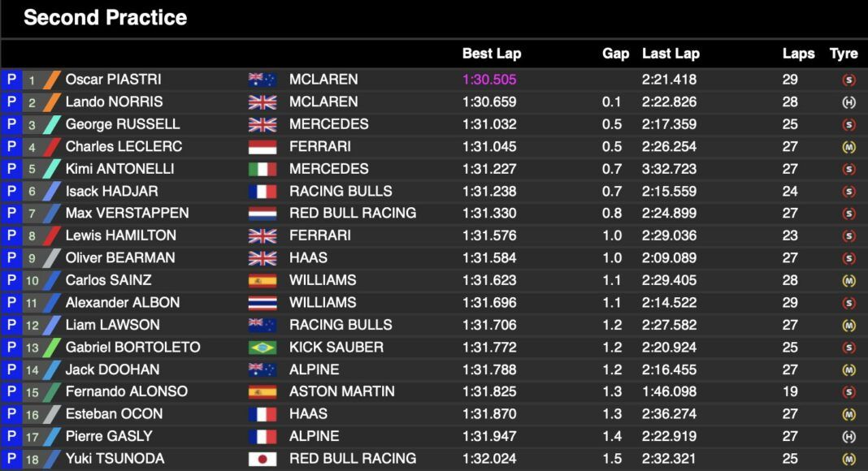Click the blue P badge for Oscar Piastri
868x471 pixels.
point(11,80)
